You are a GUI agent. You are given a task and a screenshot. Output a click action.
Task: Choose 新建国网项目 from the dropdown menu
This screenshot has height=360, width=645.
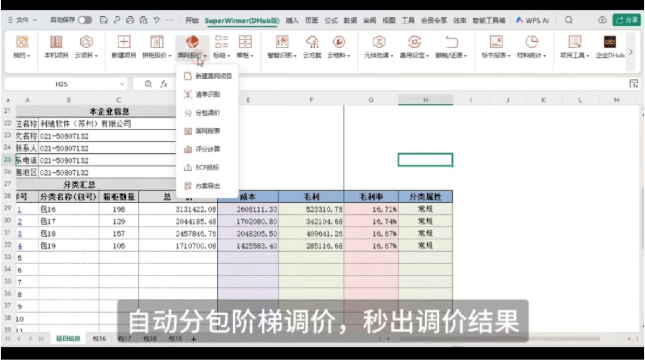click(x=208, y=76)
